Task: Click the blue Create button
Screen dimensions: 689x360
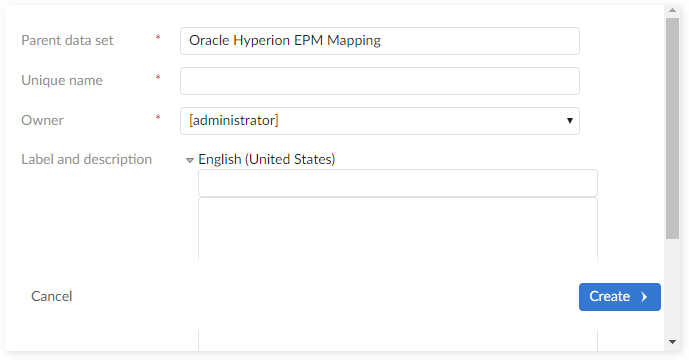Action: coord(620,297)
